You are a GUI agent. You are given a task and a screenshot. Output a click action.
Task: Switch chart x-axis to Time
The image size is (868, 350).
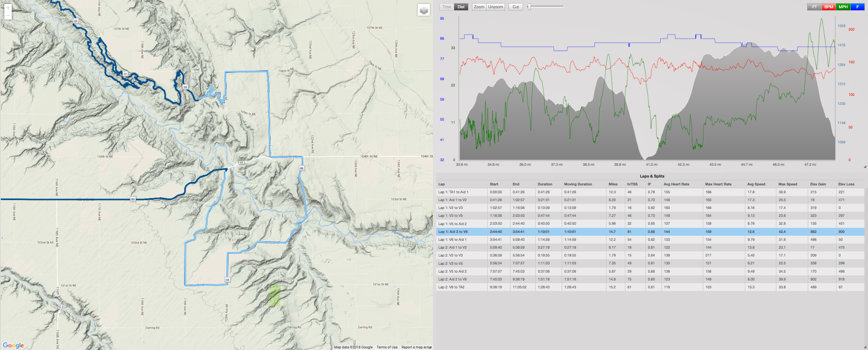[447, 7]
